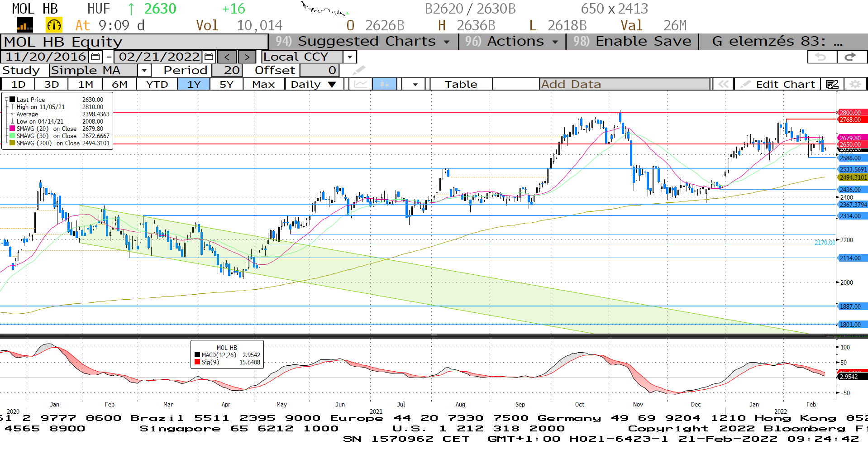Click the Offset input showing 0

point(320,70)
